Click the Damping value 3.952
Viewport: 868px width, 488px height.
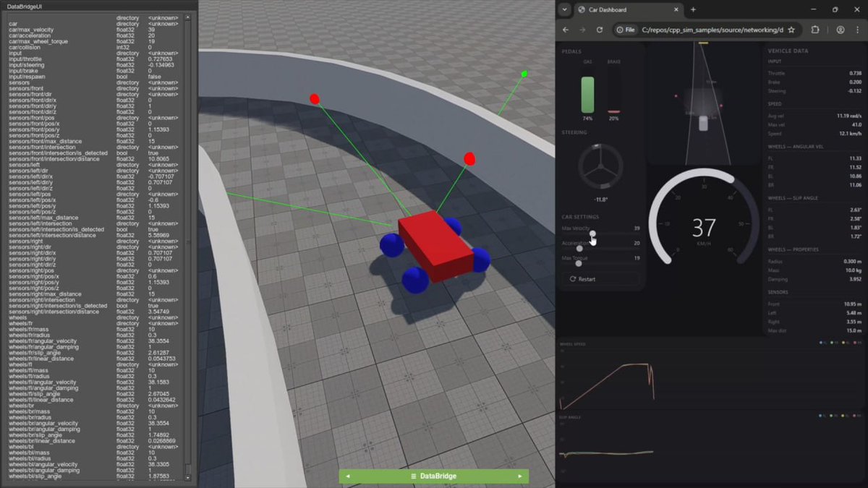click(x=854, y=278)
